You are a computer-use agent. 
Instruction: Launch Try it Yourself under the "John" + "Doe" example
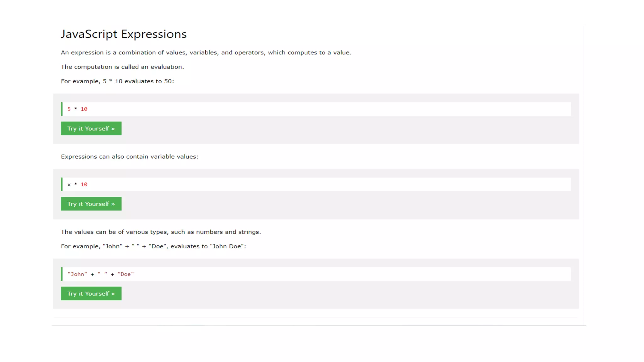click(91, 293)
